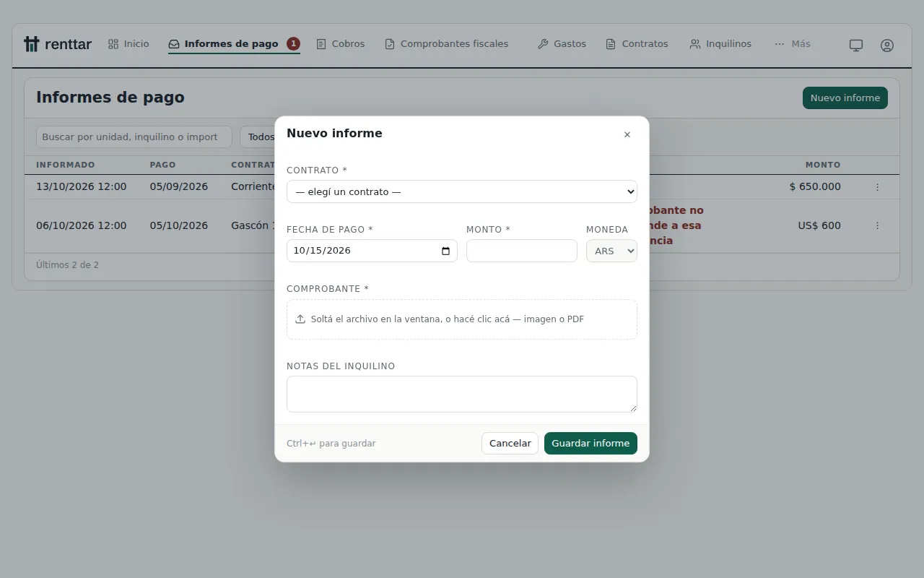Click the renttar logo
This screenshot has width=924, height=578.
point(58,44)
